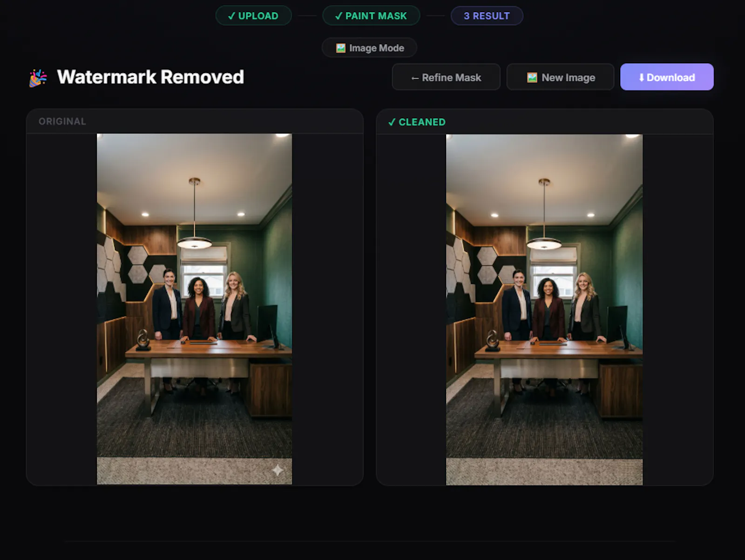Click the Image Mode badge

pos(369,48)
